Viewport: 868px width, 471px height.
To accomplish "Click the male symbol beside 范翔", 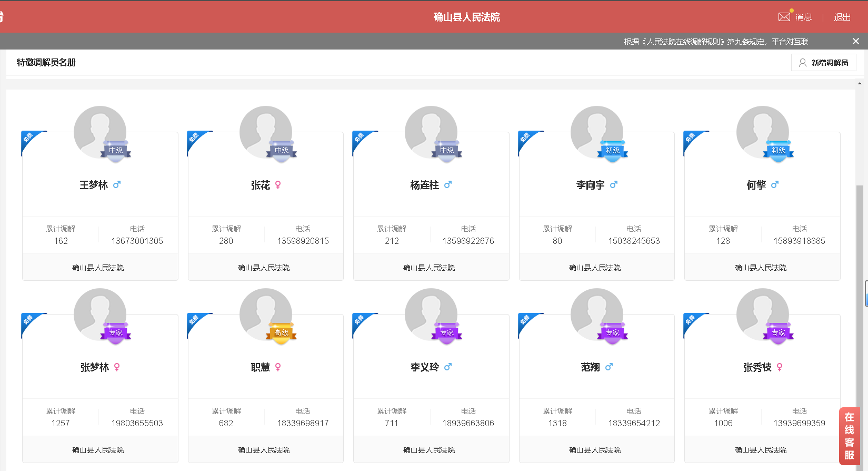I will click(x=609, y=367).
